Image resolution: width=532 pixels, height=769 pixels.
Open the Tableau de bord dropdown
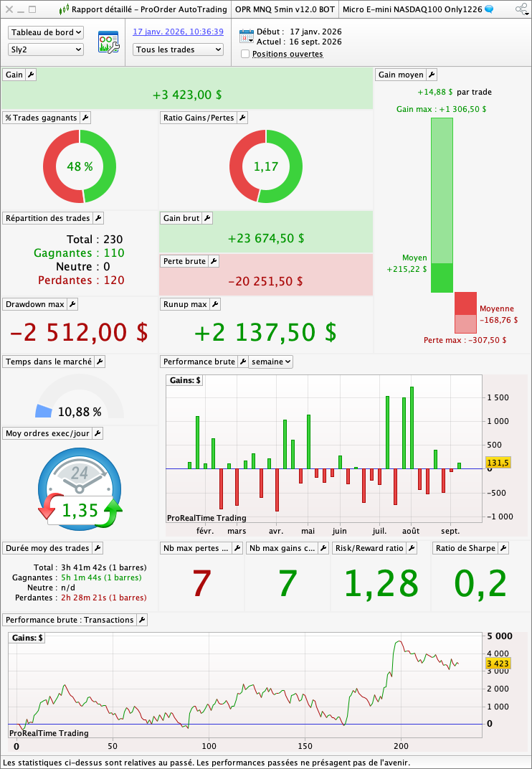coord(46,32)
